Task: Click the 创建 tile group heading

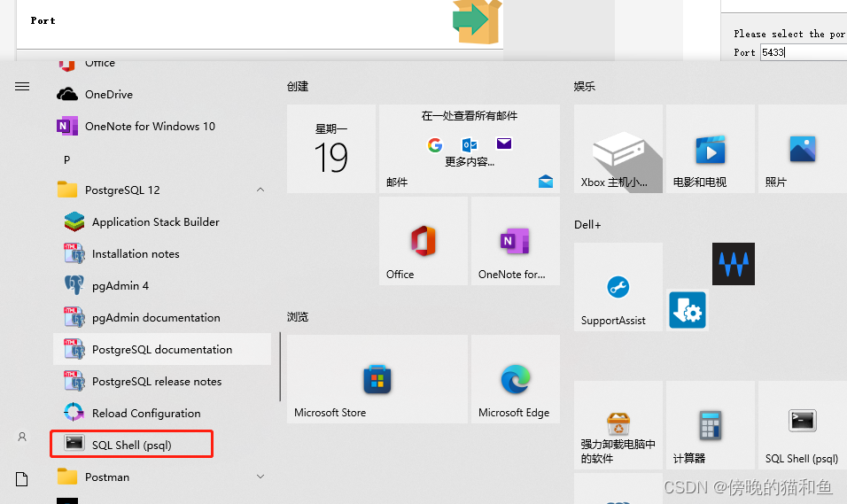Action: click(298, 87)
